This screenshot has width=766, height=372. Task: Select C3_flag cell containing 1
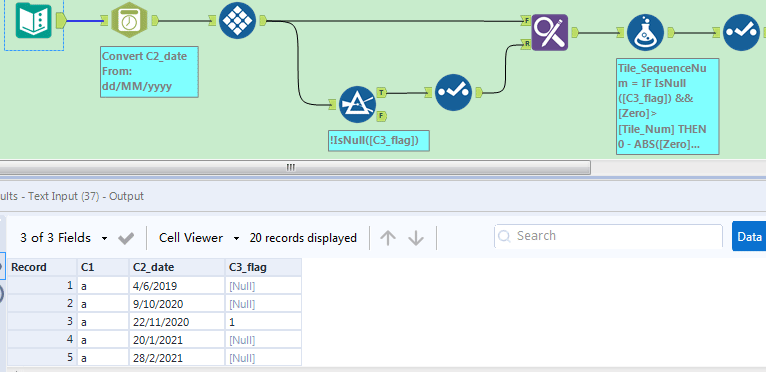point(263,322)
